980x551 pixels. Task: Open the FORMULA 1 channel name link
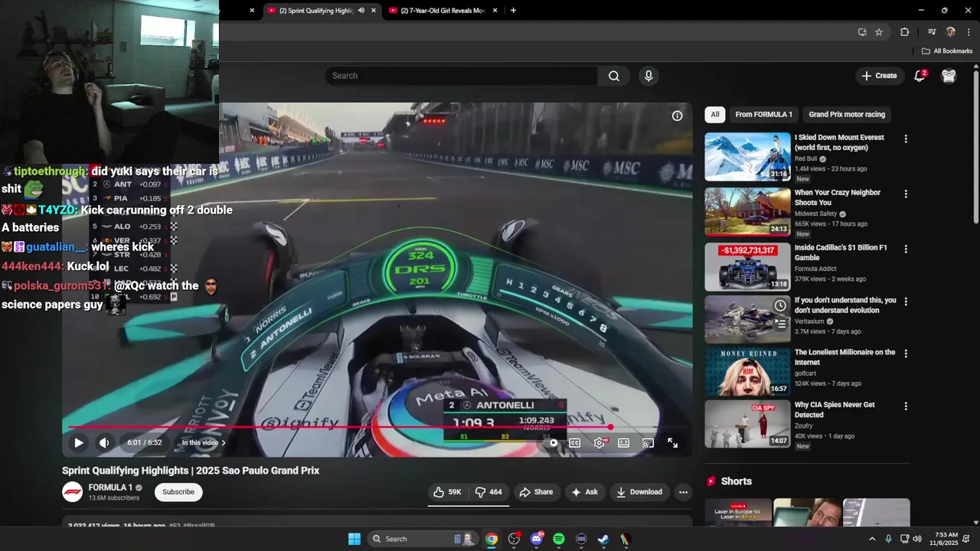(110, 487)
